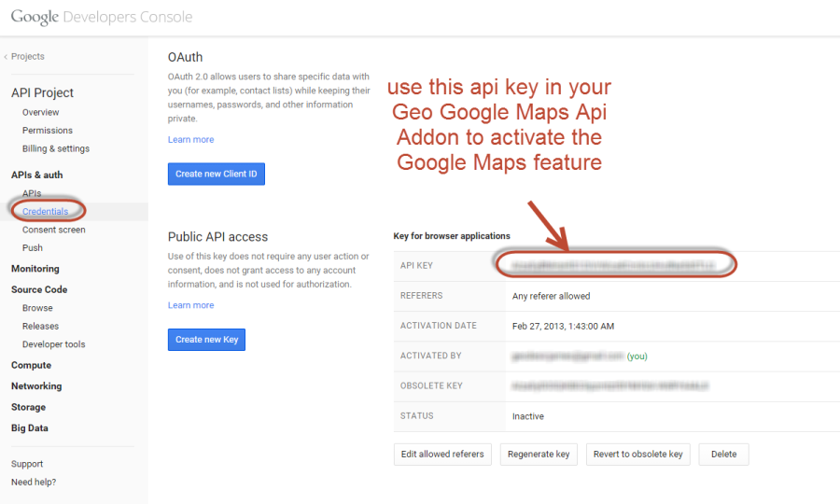Open Consent screen page
Viewport: 840px width, 504px height.
pos(53,230)
